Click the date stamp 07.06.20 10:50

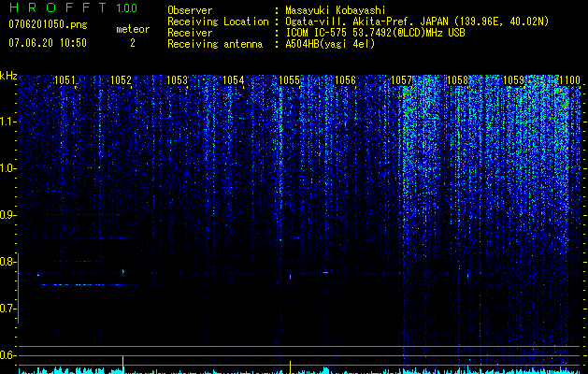[x=48, y=43]
